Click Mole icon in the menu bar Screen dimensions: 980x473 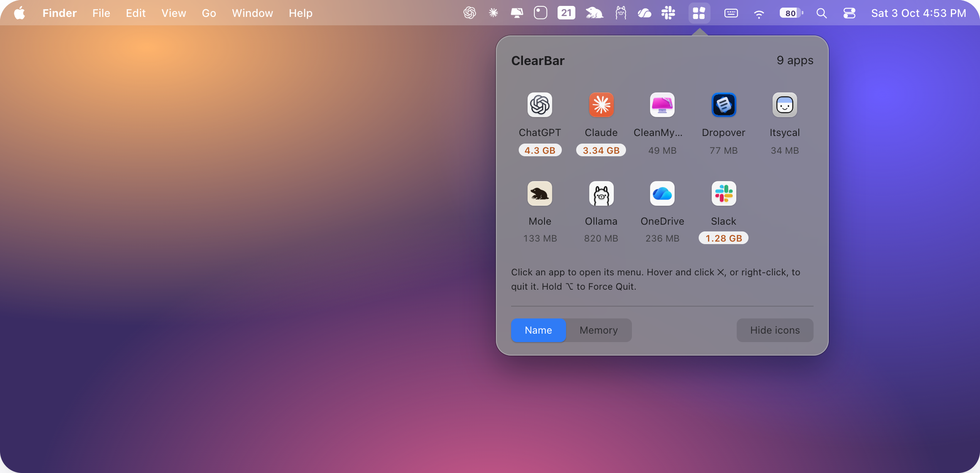[x=594, y=13]
